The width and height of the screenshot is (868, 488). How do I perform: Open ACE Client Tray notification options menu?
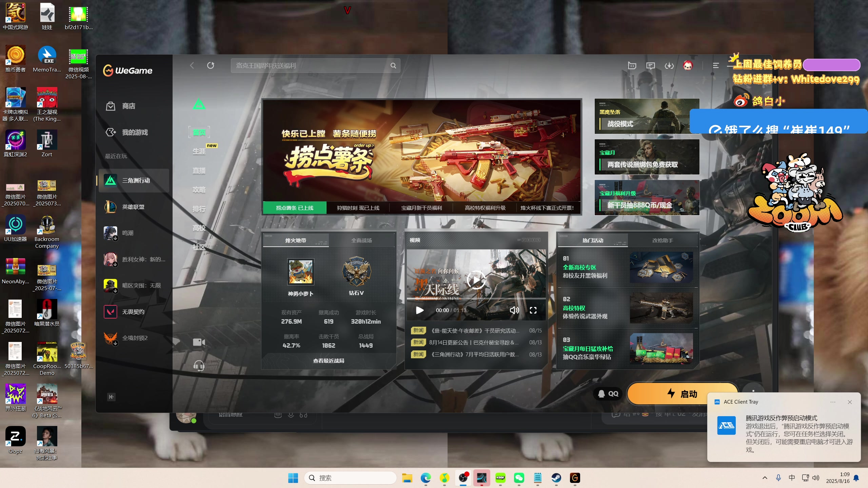(833, 402)
